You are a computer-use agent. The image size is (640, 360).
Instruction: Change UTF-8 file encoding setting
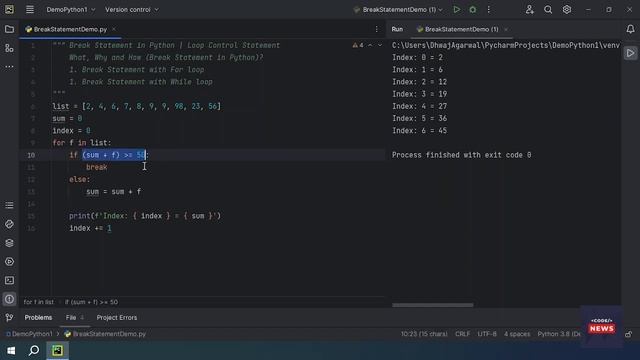tap(487, 334)
